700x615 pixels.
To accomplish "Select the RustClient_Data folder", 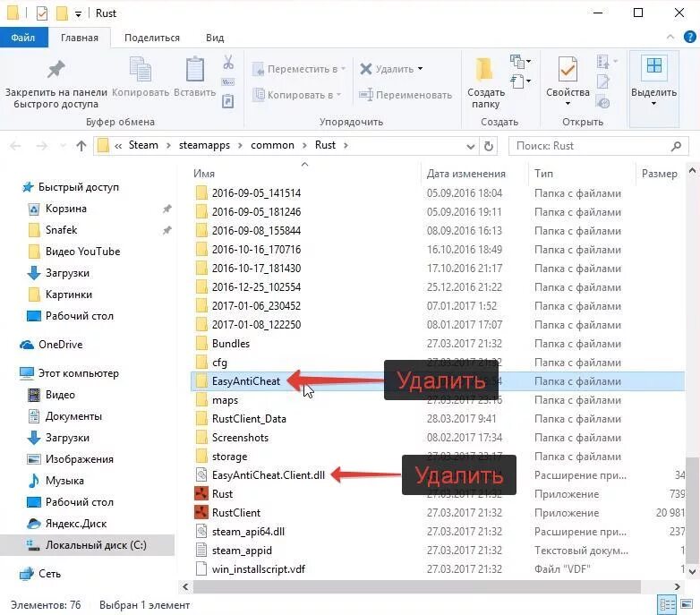I will pos(249,419).
